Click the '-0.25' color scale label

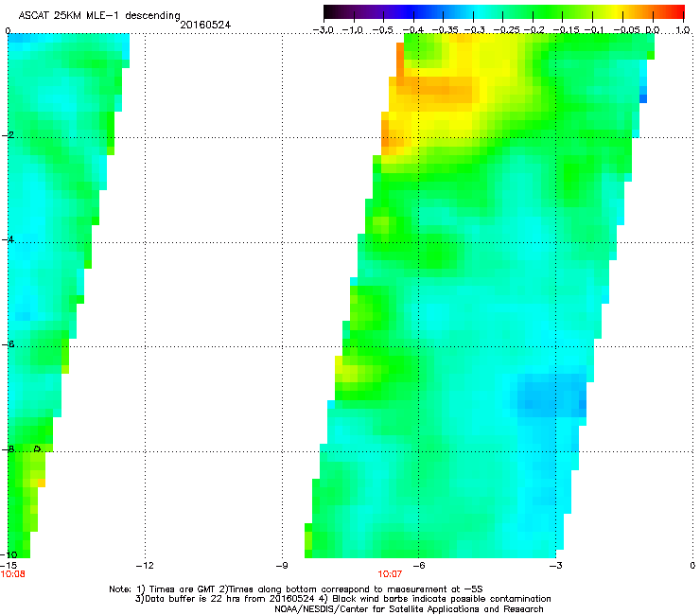point(507,30)
